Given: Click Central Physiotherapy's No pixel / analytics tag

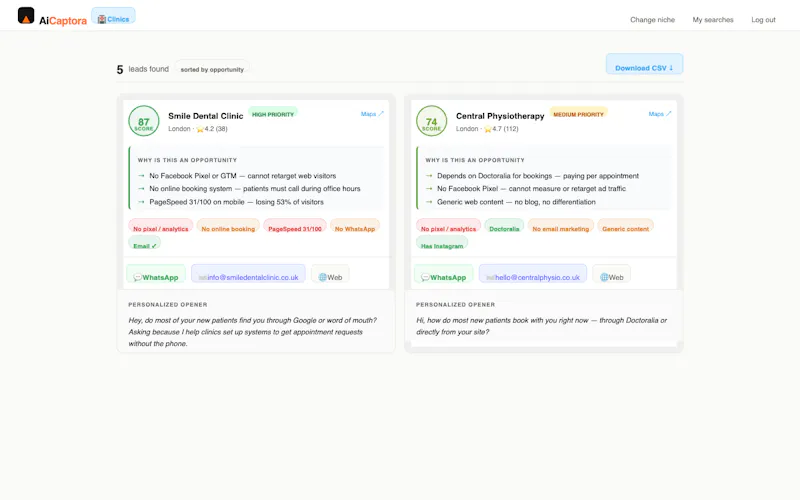Looking at the screenshot, I should pyautogui.click(x=448, y=228).
